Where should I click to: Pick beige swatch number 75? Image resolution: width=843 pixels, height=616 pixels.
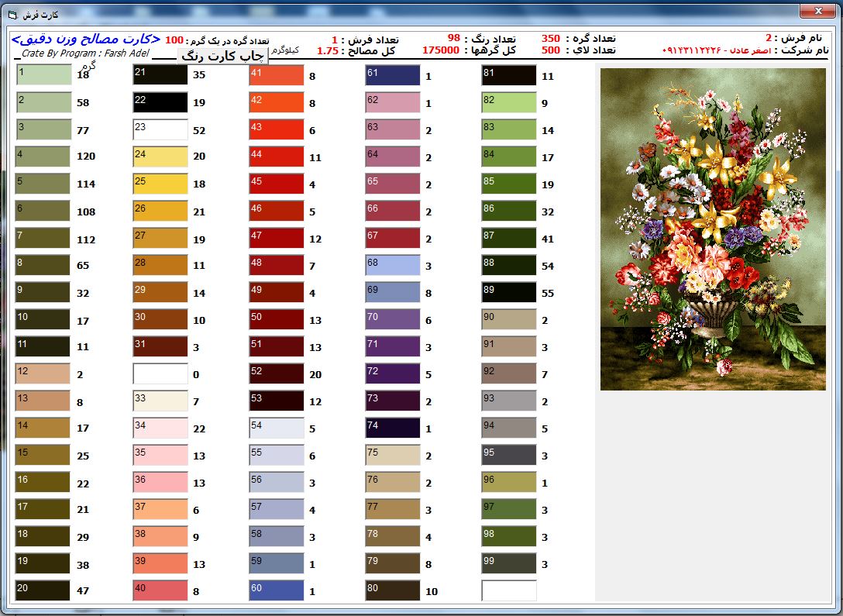pyautogui.click(x=393, y=455)
